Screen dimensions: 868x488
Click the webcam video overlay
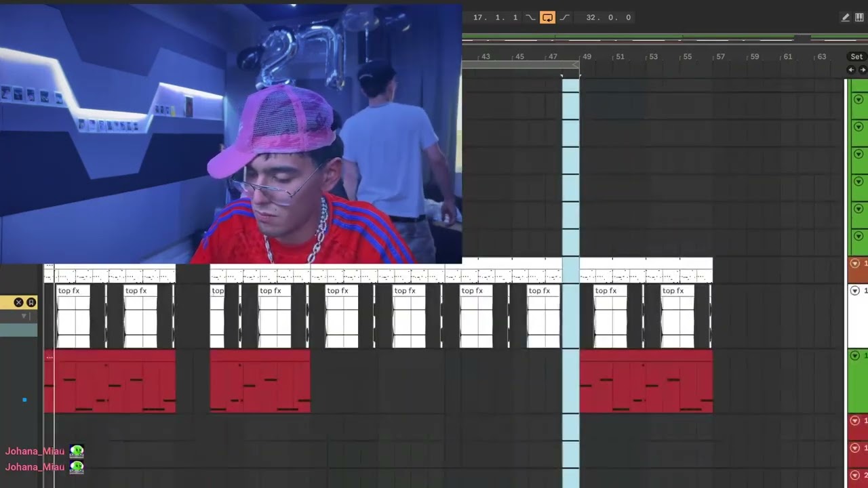[x=231, y=134]
